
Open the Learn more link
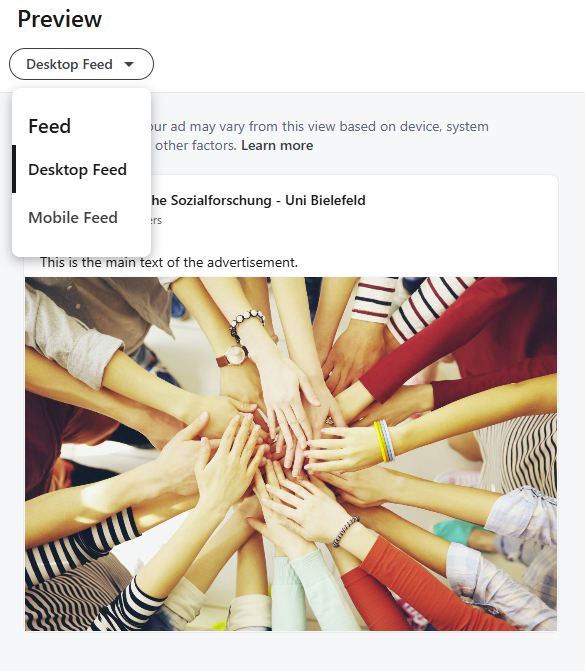click(277, 145)
